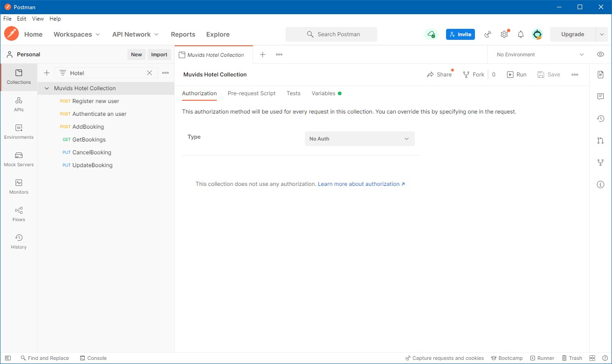Click the environment quick look eye icon
The height and width of the screenshot is (364, 612).
tap(601, 54)
